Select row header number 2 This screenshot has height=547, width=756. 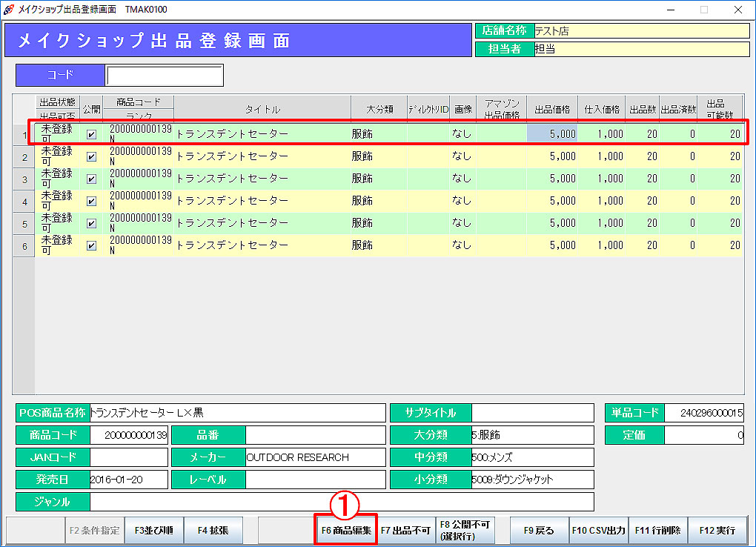24,157
